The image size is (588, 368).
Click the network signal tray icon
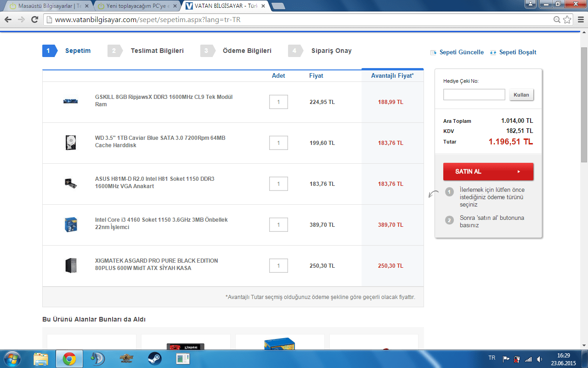(x=528, y=359)
